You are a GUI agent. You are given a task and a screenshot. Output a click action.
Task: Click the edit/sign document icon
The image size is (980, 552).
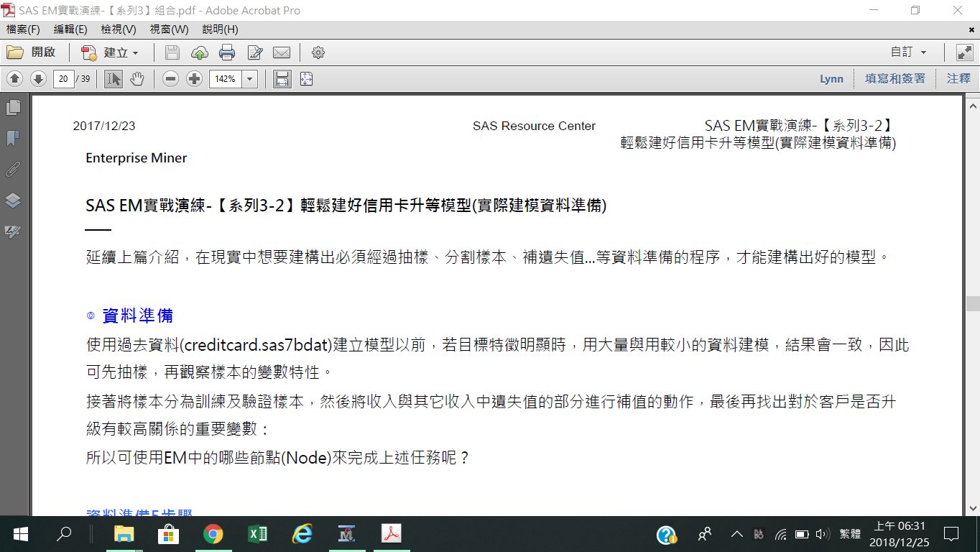point(255,52)
